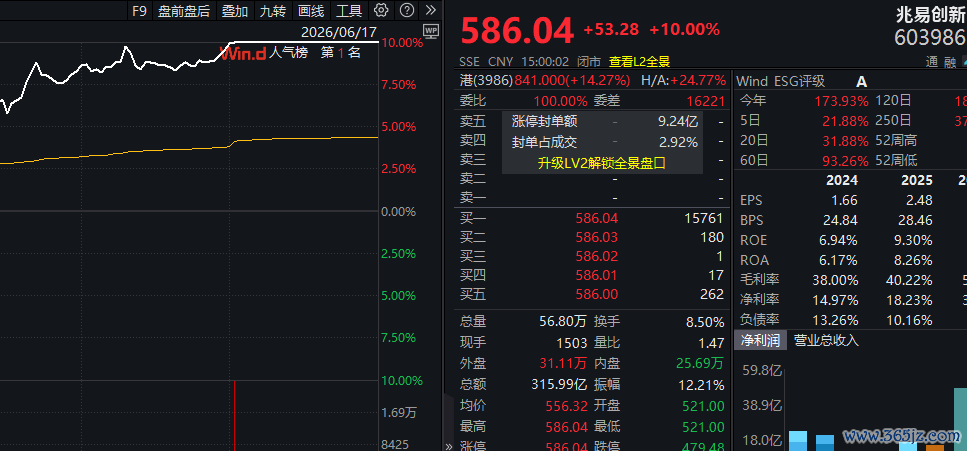
Task: Open the F9 deep data view
Action: tap(139, 10)
